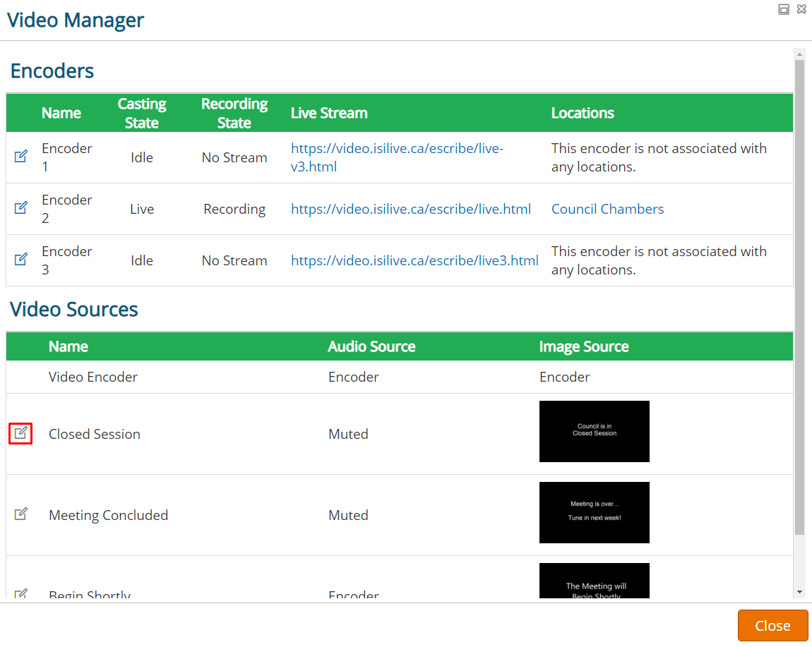Select the Begin Shortly image thumbnail

[594, 581]
